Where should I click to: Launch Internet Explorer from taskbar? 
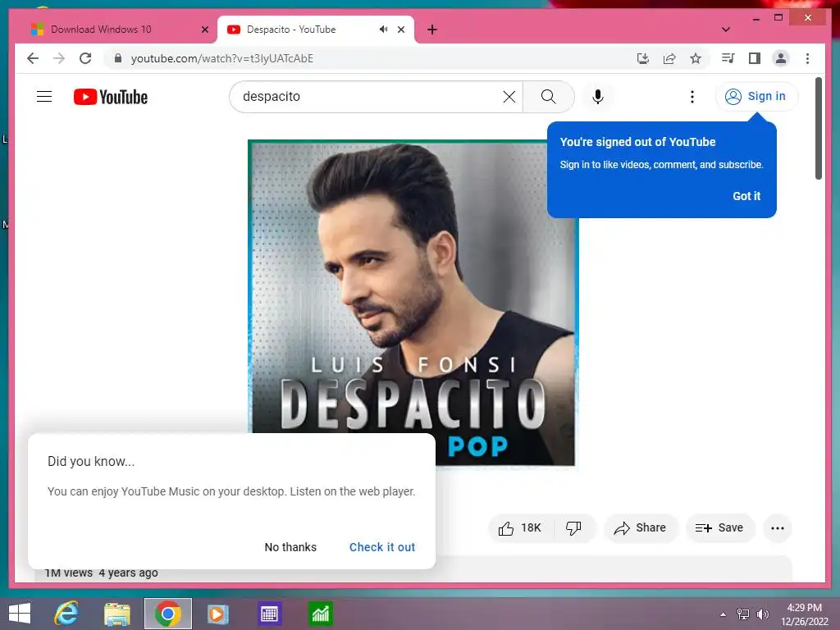pos(66,614)
